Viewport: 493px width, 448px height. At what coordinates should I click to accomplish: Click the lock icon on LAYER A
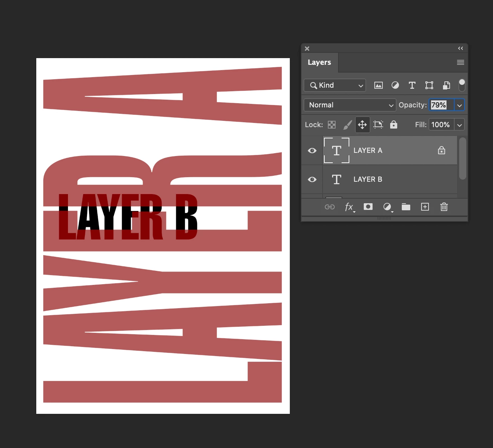442,150
